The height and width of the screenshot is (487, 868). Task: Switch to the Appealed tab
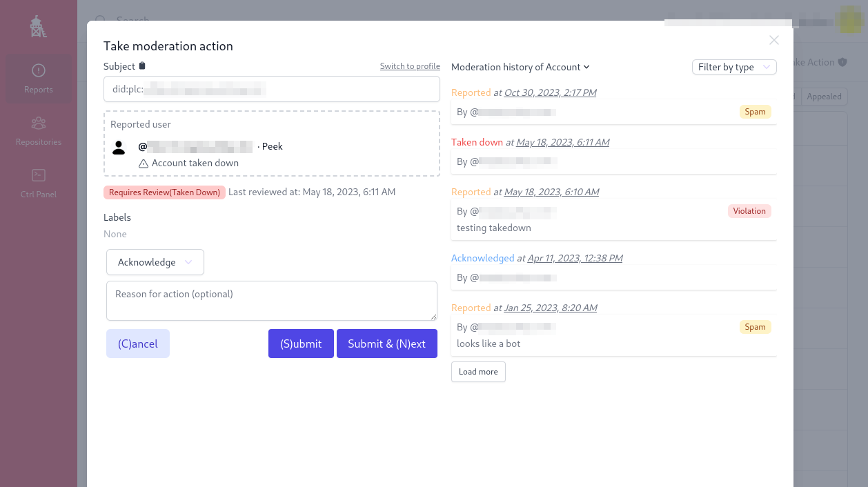coord(824,97)
